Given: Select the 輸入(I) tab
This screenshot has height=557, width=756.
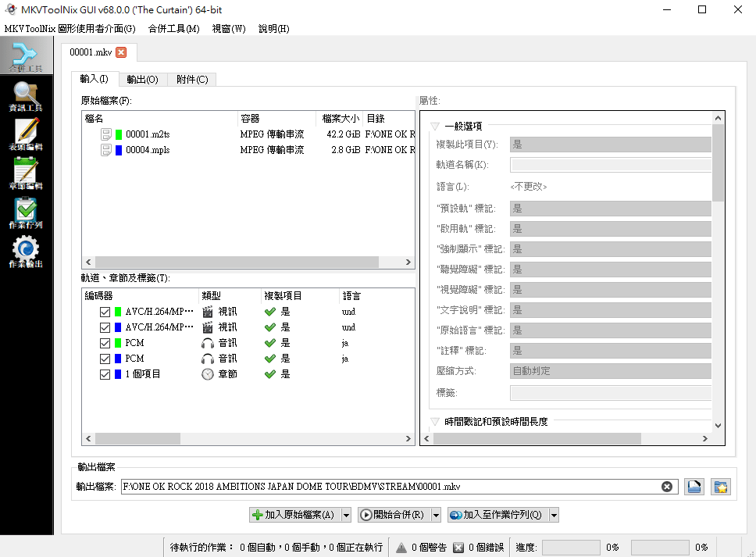Looking at the screenshot, I should [94, 79].
